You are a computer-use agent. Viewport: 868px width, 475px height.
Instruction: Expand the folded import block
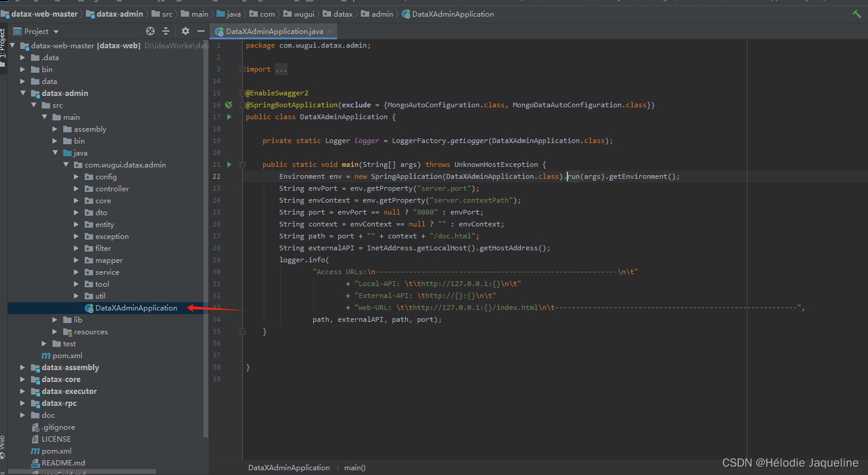[x=242, y=69]
